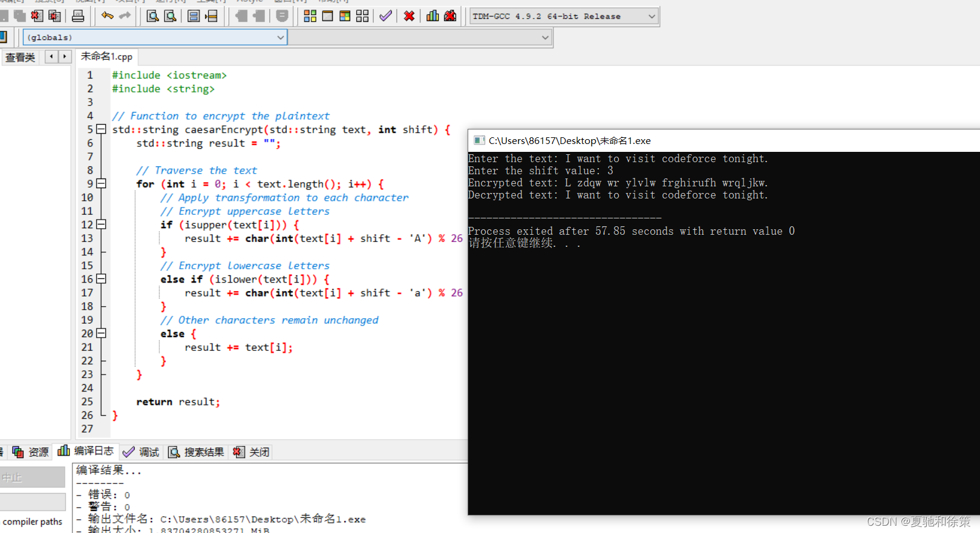
Task: Click the '#include <string>' line
Action: [x=163, y=89]
